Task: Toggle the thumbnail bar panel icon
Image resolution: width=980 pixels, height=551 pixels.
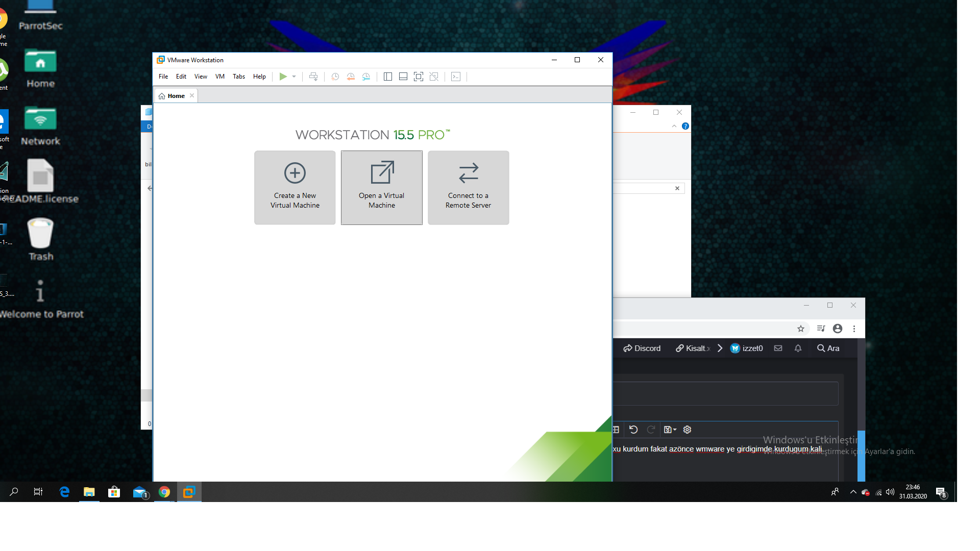Action: click(403, 77)
